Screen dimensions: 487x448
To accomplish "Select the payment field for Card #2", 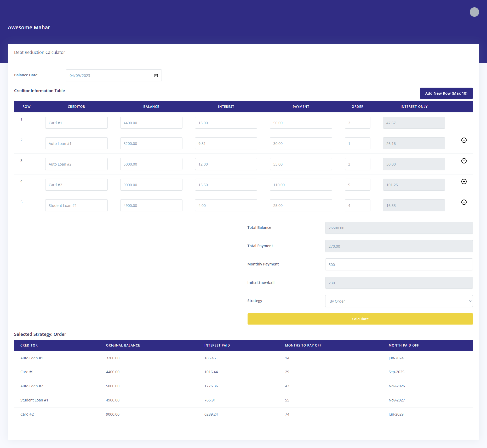I will click(x=301, y=184).
